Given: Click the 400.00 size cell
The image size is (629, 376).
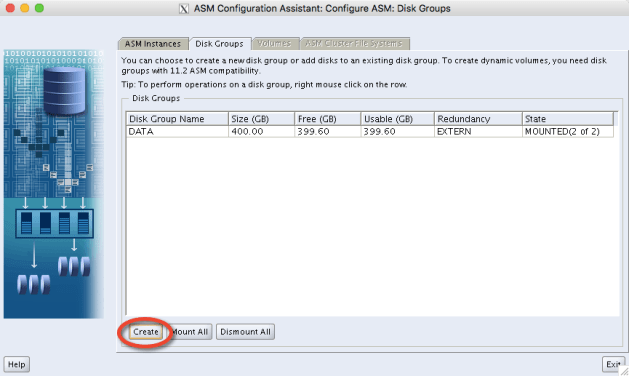Looking at the screenshot, I should 261,132.
